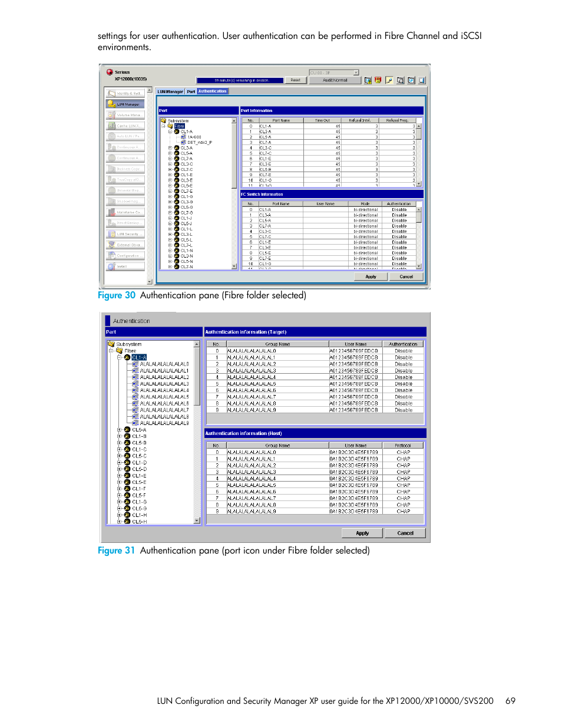This screenshot has width=562, height=728.
Task: Click the red padlock toolbar icon
Action: point(378,80)
